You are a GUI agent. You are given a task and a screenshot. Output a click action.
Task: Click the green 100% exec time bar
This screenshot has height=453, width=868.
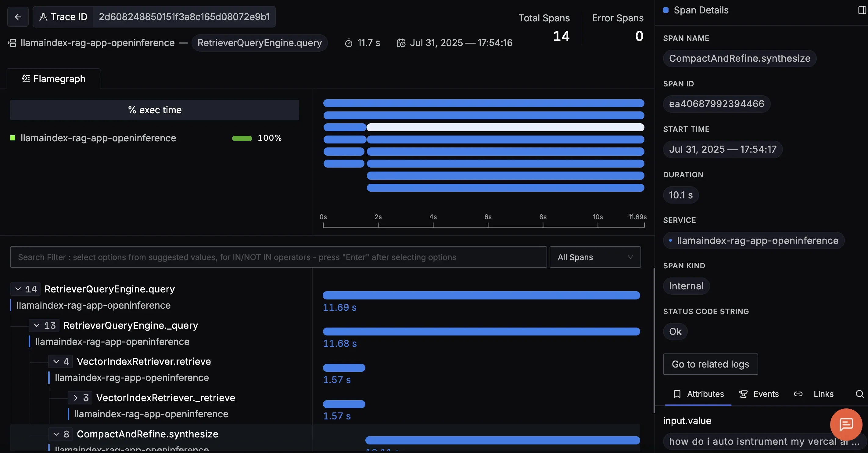pyautogui.click(x=242, y=138)
